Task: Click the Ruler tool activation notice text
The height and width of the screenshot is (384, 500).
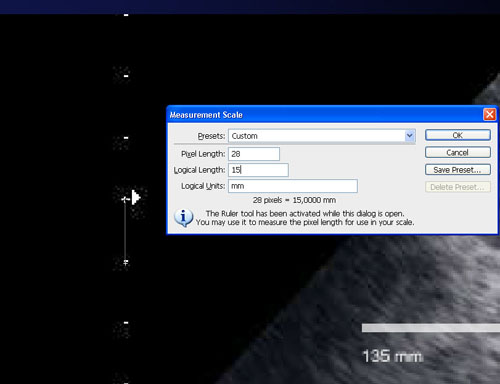Action: (x=305, y=218)
